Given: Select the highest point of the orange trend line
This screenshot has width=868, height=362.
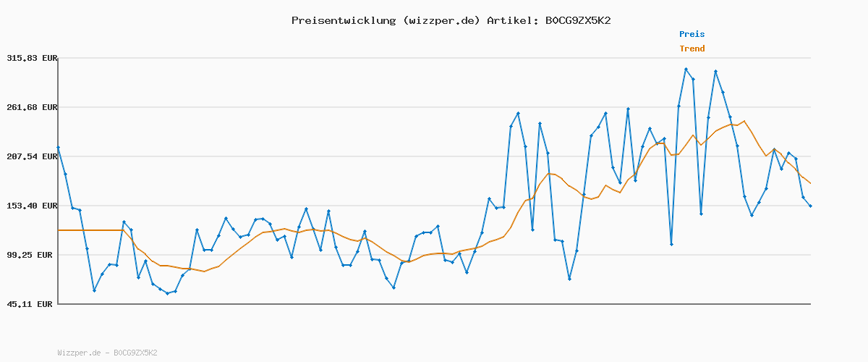Looking at the screenshot, I should click(x=744, y=121).
